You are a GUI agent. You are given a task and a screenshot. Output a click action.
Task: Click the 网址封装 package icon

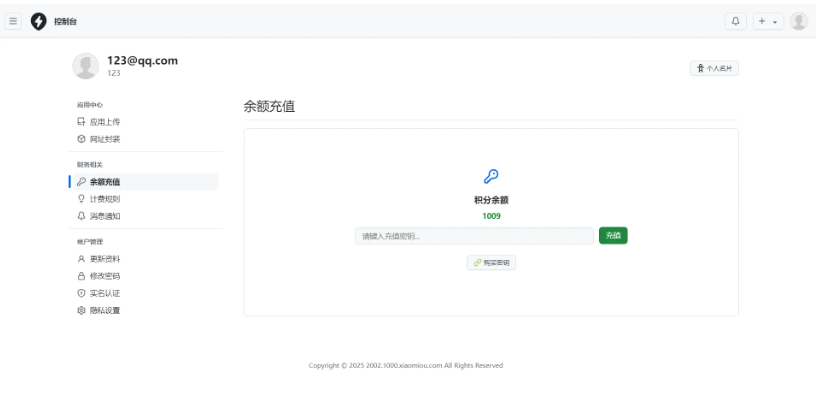(x=81, y=139)
